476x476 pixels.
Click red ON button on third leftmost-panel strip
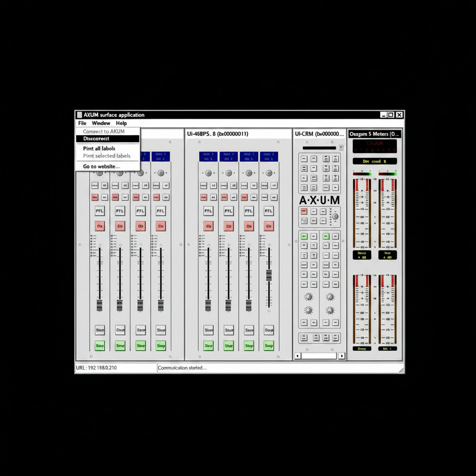[x=140, y=226]
